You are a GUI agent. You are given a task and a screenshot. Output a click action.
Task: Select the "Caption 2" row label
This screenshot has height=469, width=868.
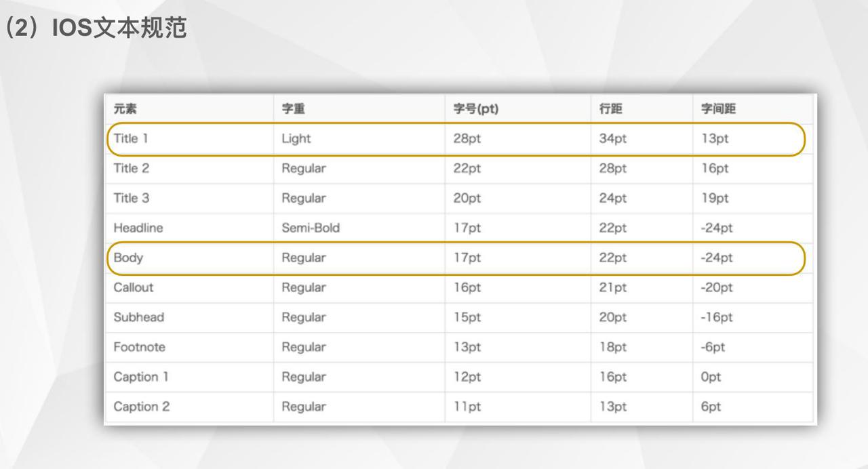point(142,407)
